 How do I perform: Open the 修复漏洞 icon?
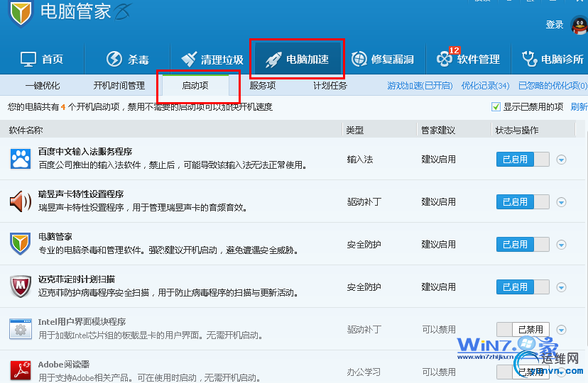click(359, 59)
